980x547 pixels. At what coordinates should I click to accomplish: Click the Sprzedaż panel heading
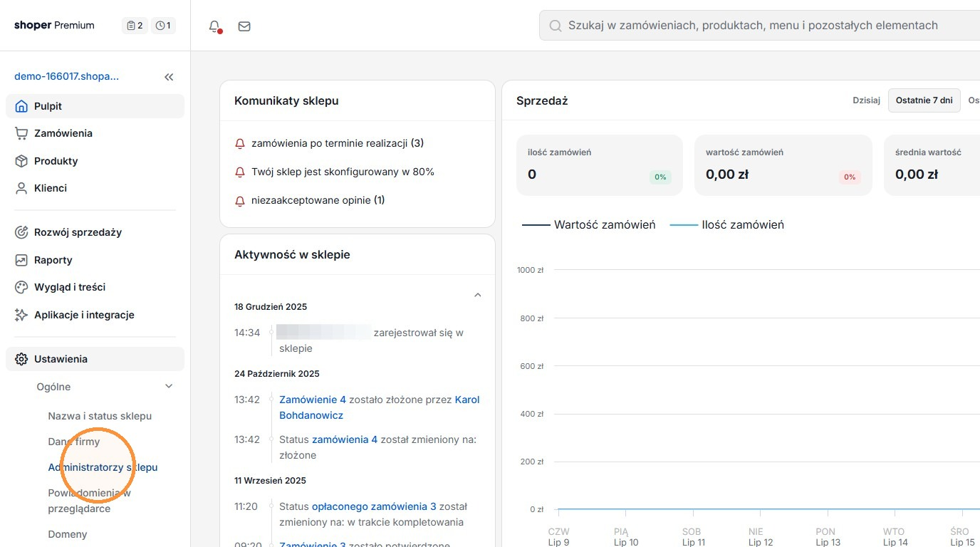[542, 100]
